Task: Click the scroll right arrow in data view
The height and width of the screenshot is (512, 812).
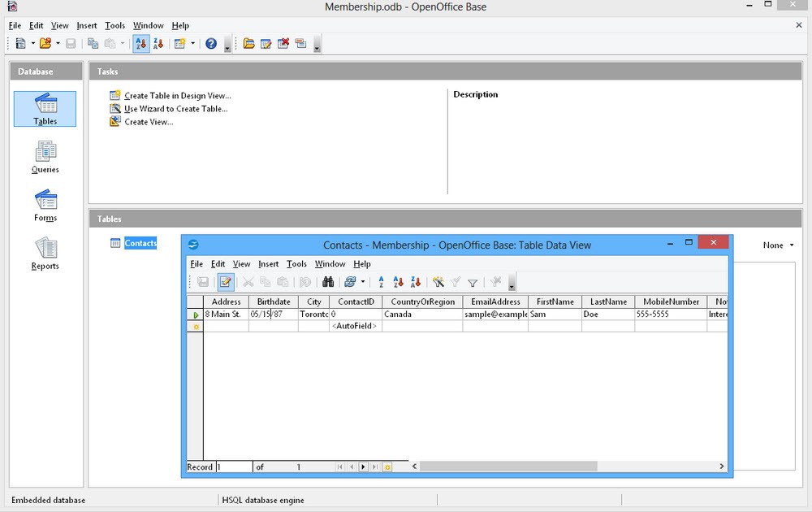Action: pyautogui.click(x=721, y=466)
